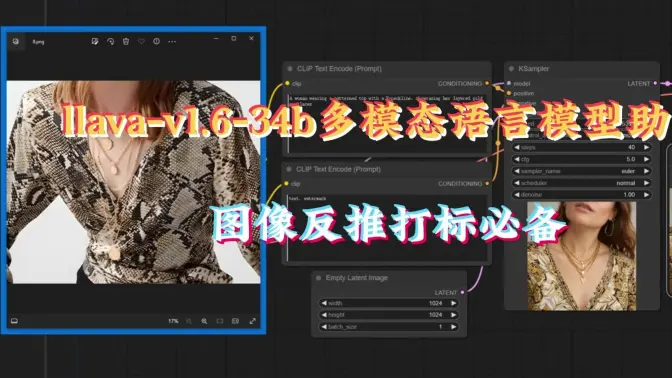
Task: Click the snakeskin top photo in viewer
Action: point(133,182)
